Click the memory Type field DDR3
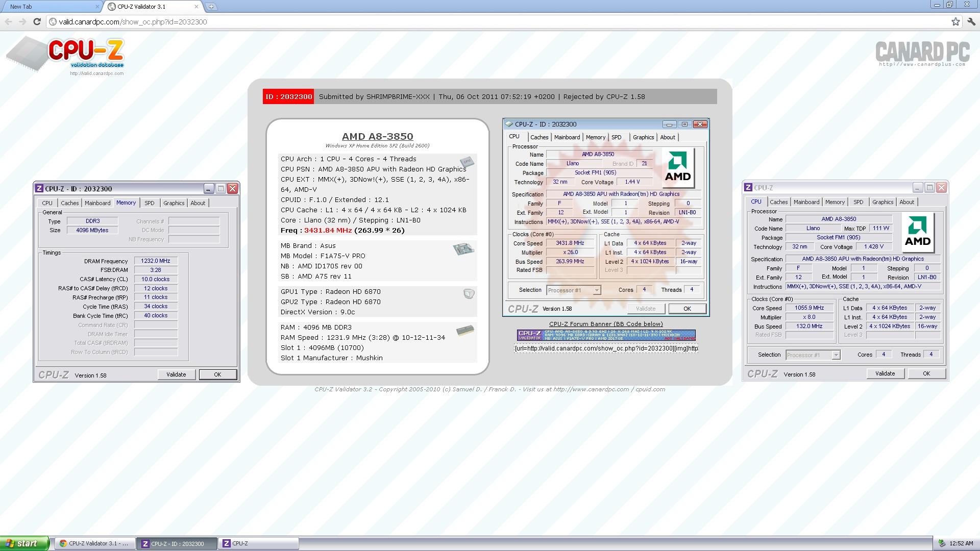This screenshot has width=980, height=551. point(92,221)
